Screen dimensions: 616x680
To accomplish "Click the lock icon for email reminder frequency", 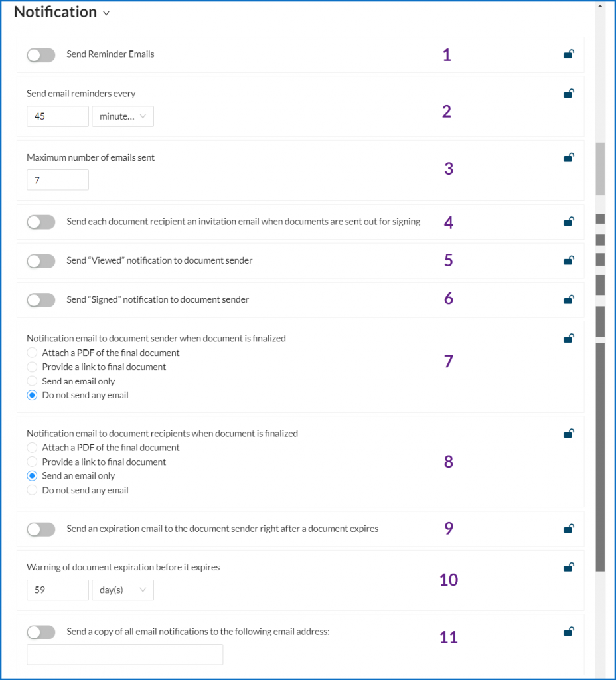I will (x=568, y=93).
